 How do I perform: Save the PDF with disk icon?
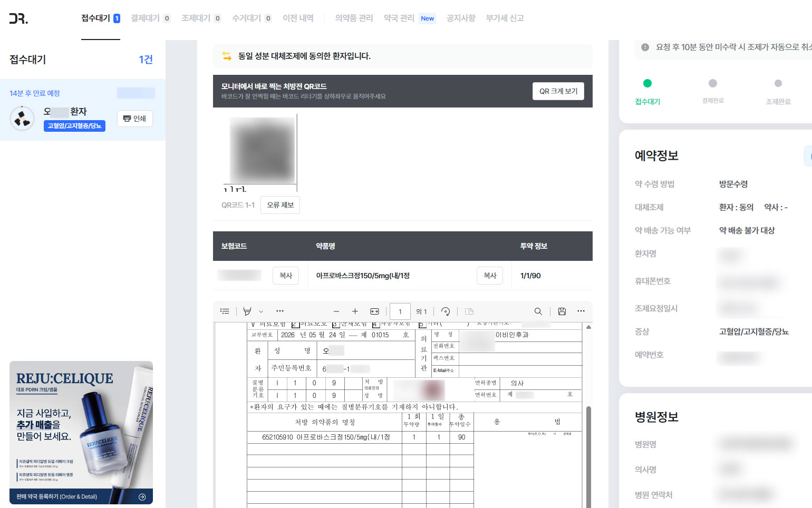562,311
